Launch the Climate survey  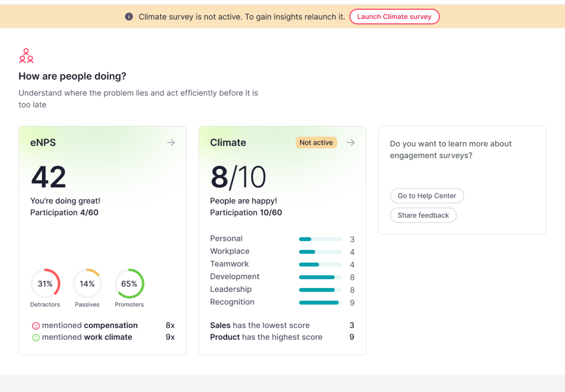pyautogui.click(x=394, y=16)
